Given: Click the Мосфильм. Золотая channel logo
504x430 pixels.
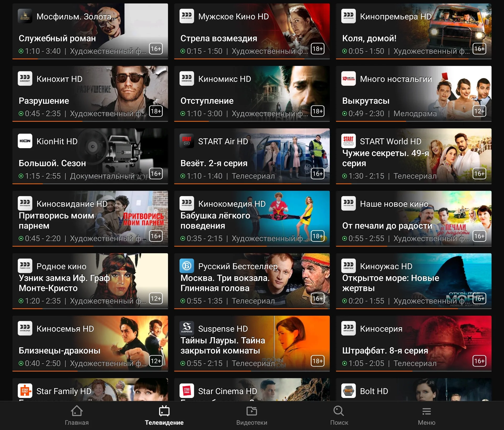Looking at the screenshot, I should click(x=25, y=16).
